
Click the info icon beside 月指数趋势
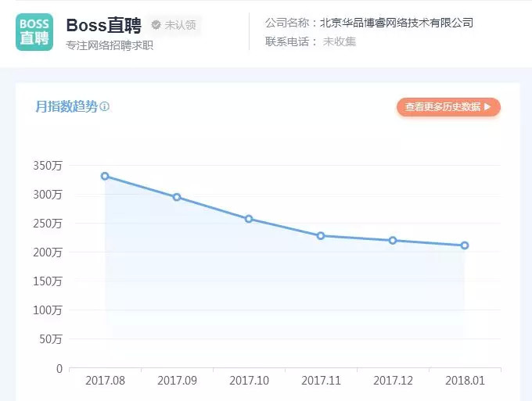[x=105, y=106]
